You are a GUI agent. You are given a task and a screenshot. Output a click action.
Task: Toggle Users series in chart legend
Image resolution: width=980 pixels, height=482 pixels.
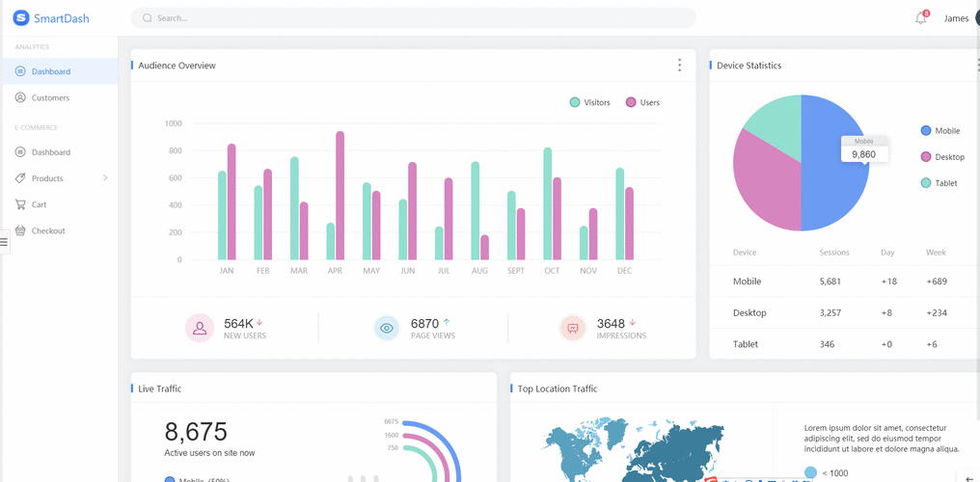642,102
